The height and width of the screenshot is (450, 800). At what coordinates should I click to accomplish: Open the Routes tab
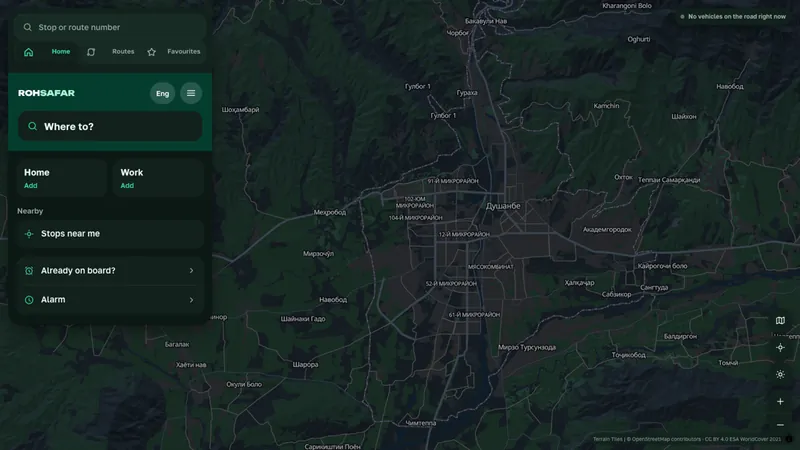click(123, 52)
